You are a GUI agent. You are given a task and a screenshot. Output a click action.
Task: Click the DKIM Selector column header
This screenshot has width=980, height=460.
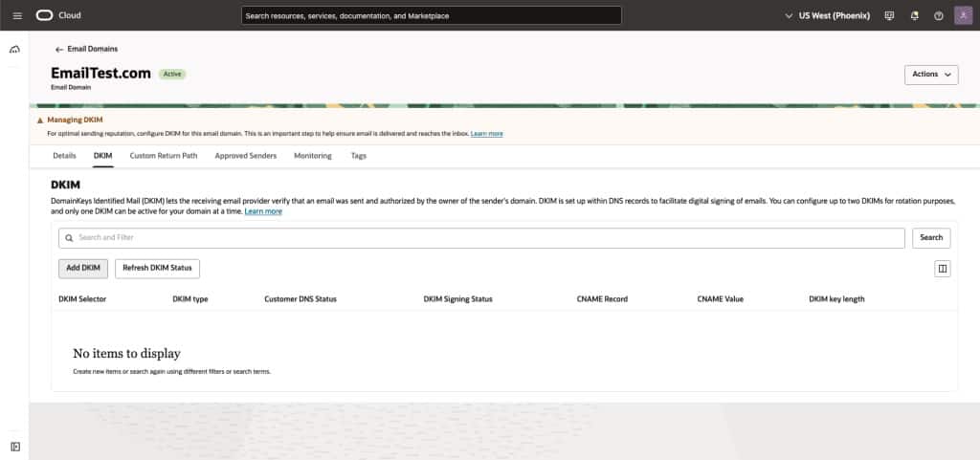(82, 299)
